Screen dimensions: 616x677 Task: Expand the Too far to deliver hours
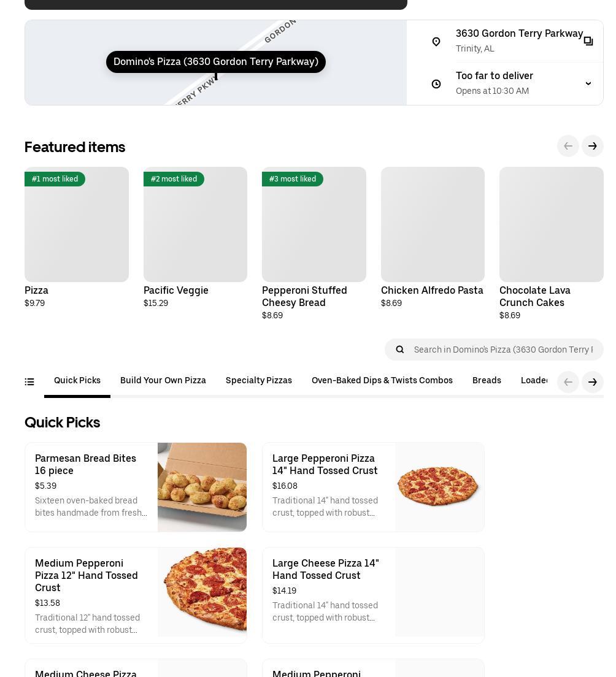coord(588,83)
